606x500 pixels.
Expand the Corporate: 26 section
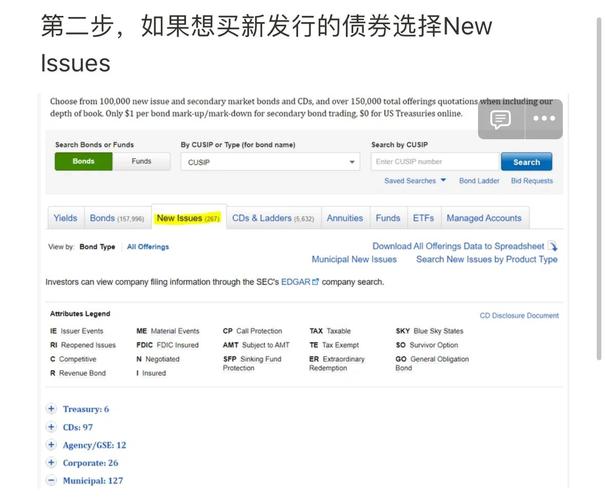51,463
